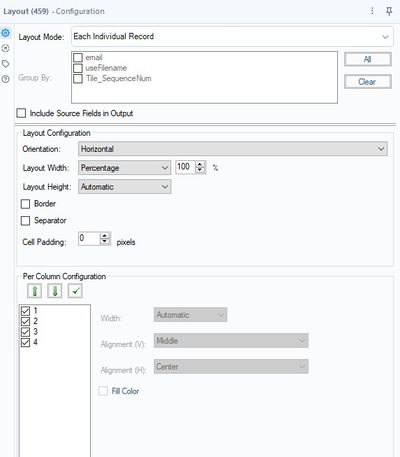
Task: Select column 1 label in list
Action: (35, 311)
